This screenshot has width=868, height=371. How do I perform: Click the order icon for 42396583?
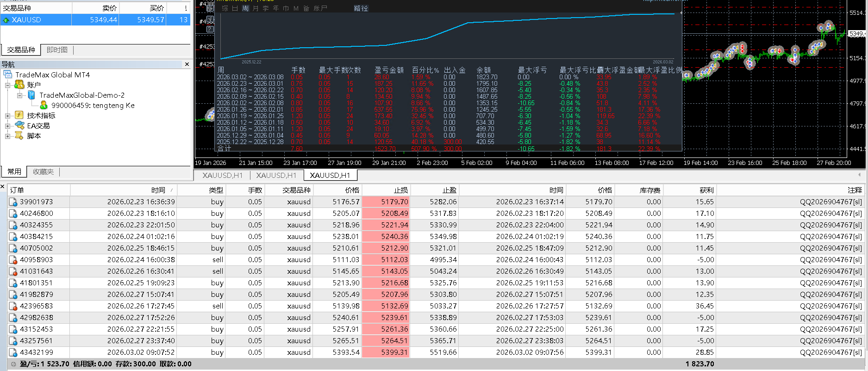13,306
